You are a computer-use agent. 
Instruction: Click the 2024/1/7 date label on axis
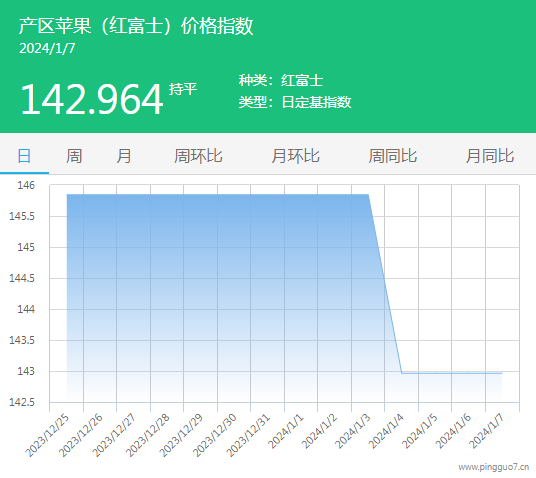[487, 431]
